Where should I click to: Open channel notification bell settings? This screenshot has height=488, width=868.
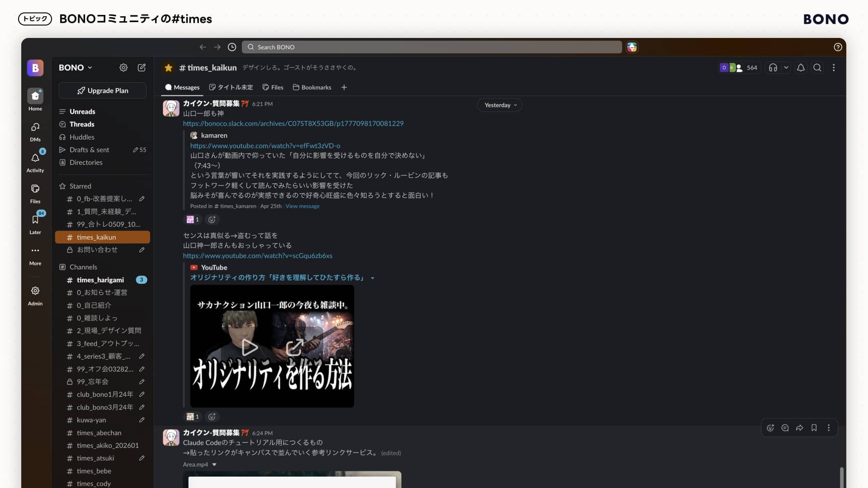801,67
